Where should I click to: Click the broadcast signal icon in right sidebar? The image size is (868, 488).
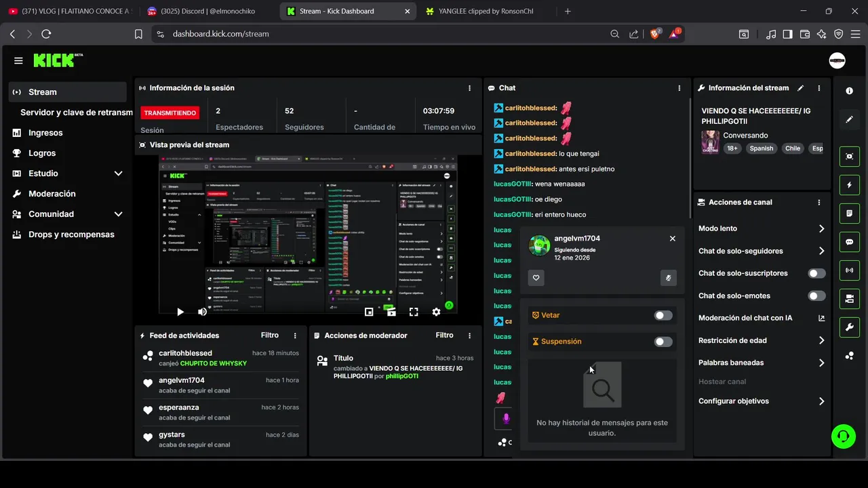click(x=850, y=270)
